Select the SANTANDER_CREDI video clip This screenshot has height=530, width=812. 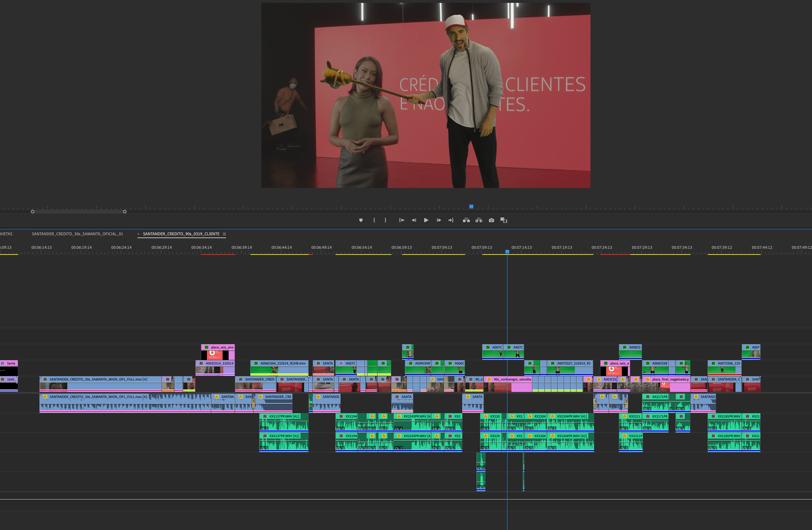(x=255, y=384)
